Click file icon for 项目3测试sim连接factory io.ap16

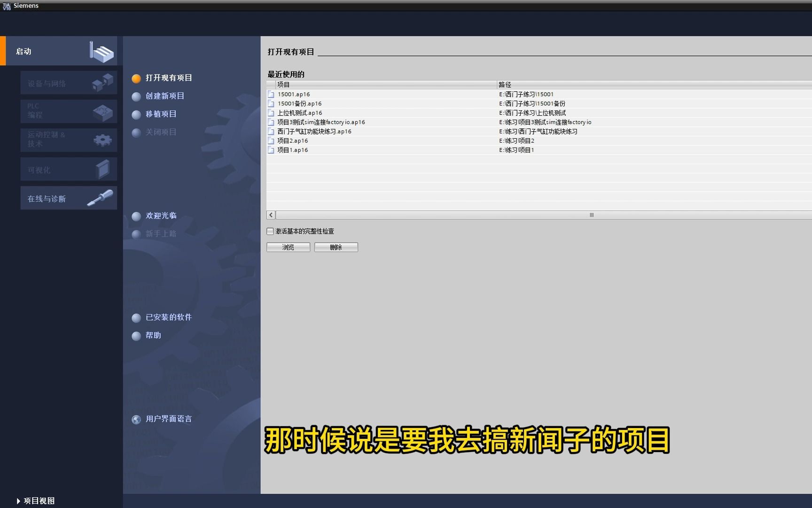(x=271, y=122)
